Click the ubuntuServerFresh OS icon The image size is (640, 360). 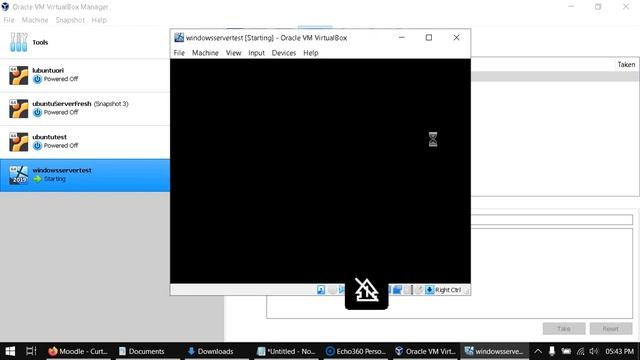[x=18, y=109]
